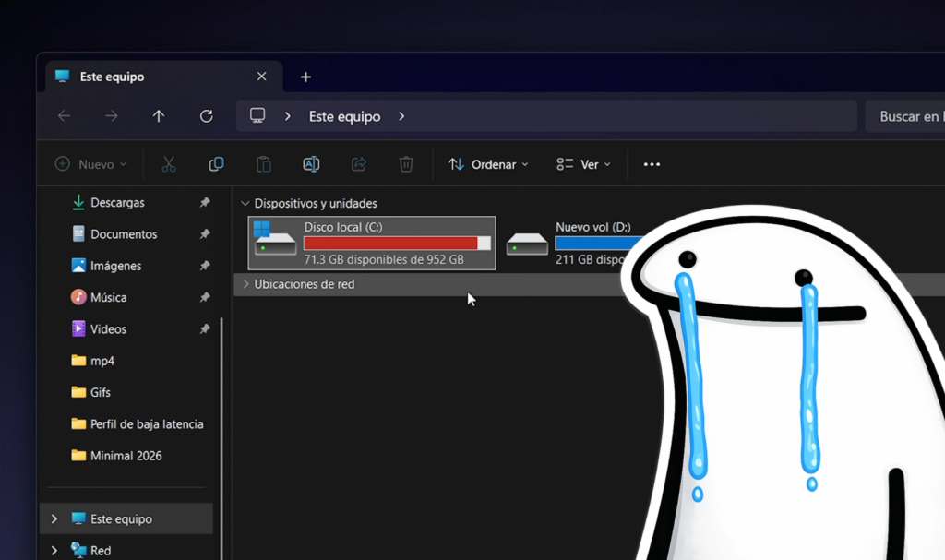Click the pin icon beside Videos
Screen dimensions: 945x560
[205, 329]
